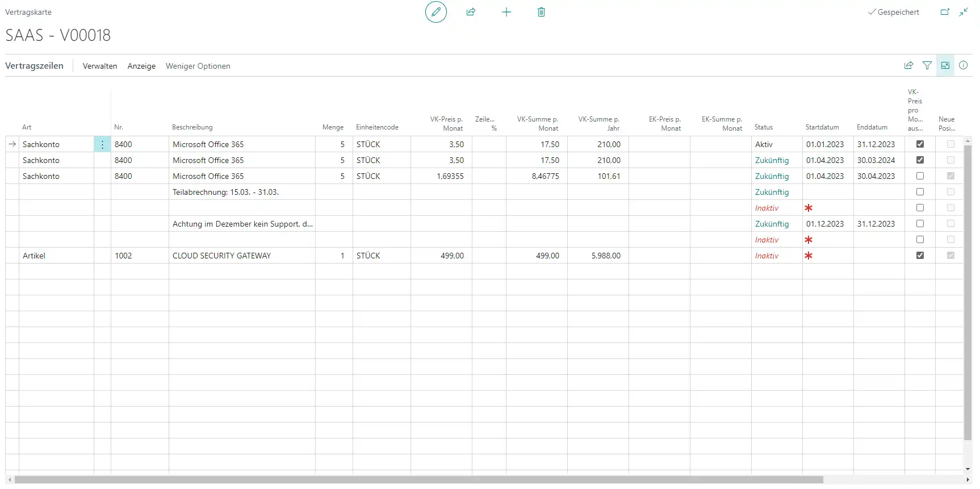Image resolution: width=980 pixels, height=489 pixels.
Task: Uncheck VK-Preis checkbox in Aktiv row
Action: (x=920, y=144)
